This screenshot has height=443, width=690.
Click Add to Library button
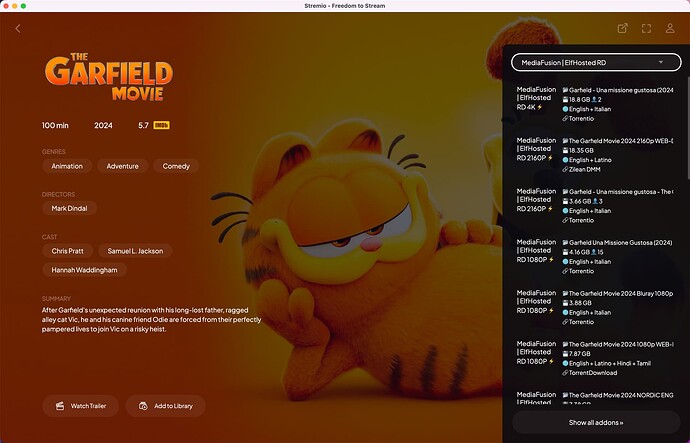pos(165,406)
